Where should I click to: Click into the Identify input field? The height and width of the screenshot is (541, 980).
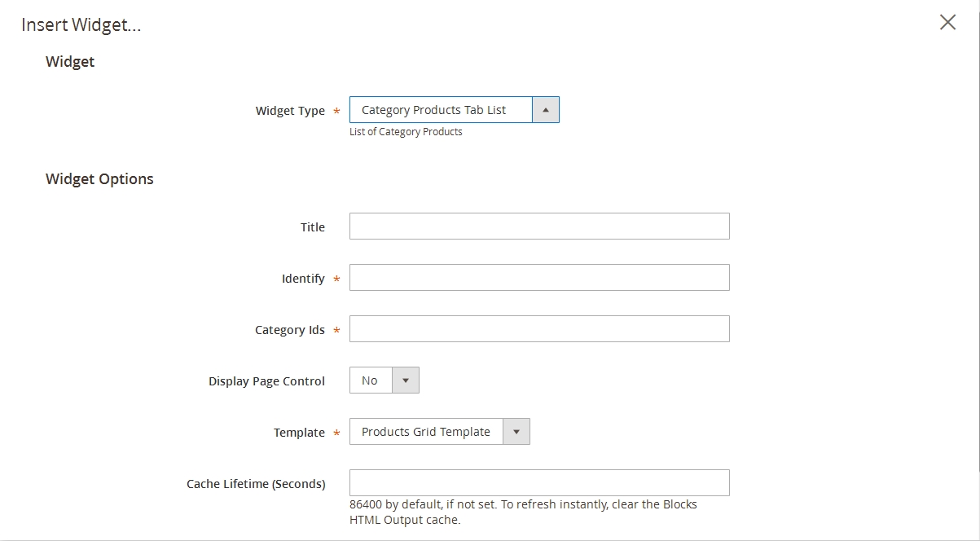(x=539, y=278)
